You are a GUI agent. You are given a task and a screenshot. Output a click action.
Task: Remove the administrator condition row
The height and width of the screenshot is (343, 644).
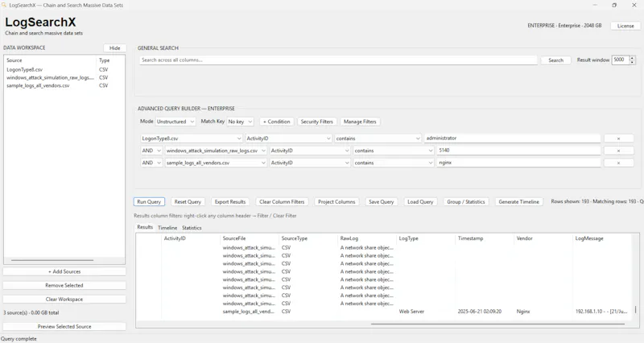618,138
